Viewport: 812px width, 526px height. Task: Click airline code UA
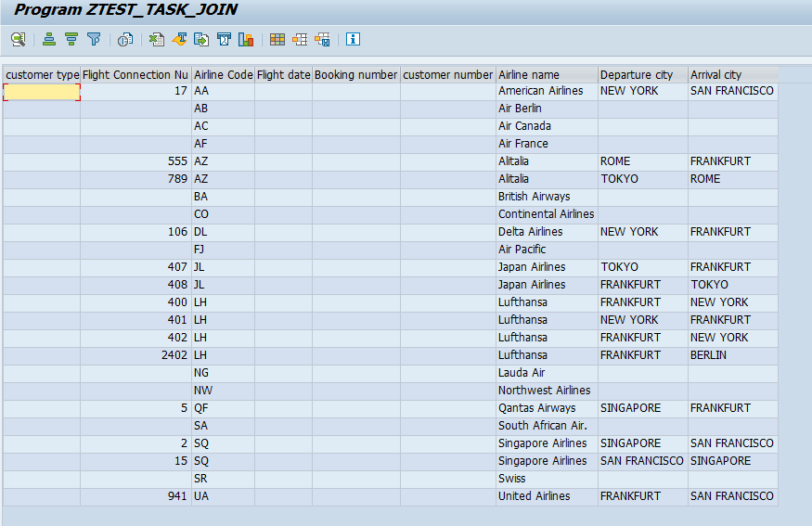(x=224, y=496)
